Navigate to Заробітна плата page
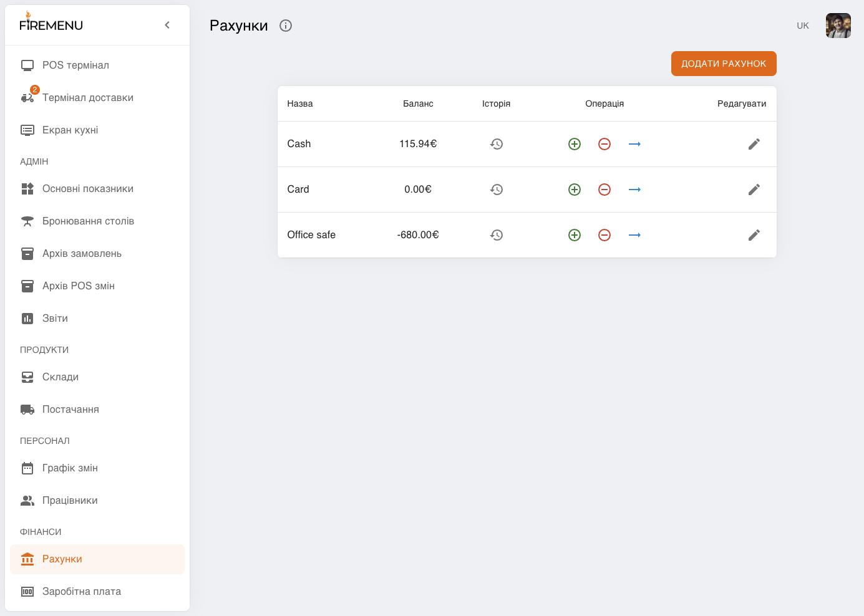864x616 pixels. (97, 592)
